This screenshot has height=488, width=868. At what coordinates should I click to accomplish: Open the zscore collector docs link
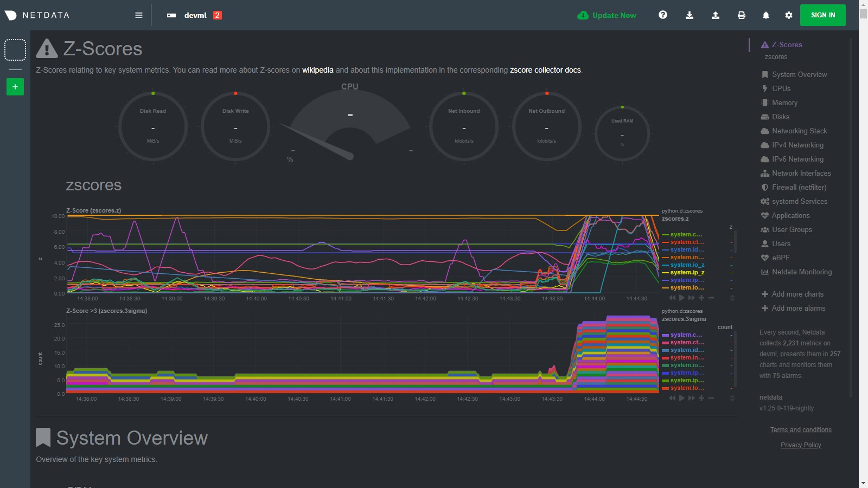click(545, 70)
